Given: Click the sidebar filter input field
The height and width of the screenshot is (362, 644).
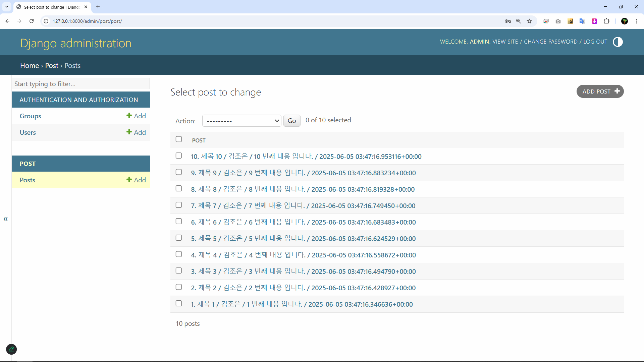Looking at the screenshot, I should pos(81,84).
